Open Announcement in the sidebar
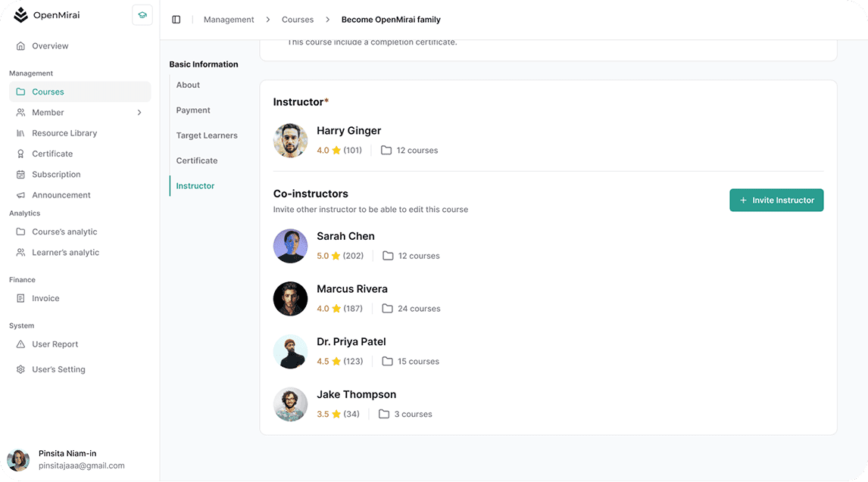Viewport: 868px width, 482px height. (61, 195)
